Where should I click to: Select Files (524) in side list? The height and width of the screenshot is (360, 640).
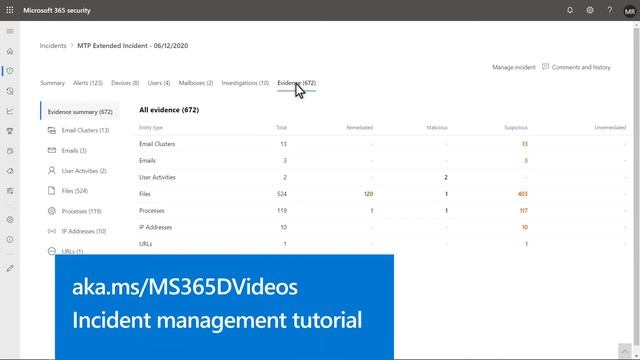(75, 191)
